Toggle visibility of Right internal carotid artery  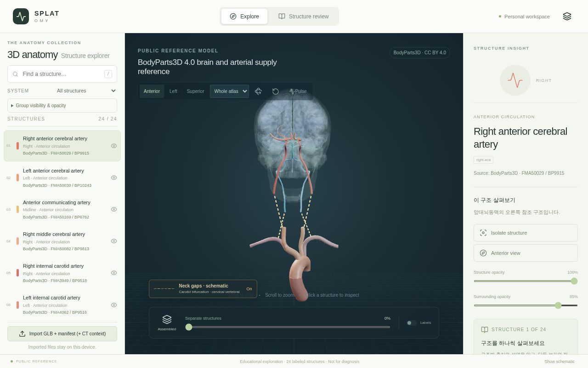pyautogui.click(x=114, y=273)
